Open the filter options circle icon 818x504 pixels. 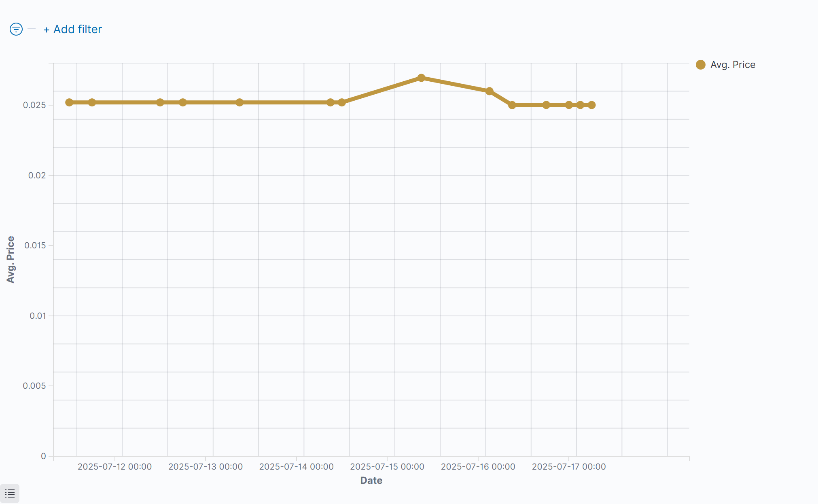[16, 29]
